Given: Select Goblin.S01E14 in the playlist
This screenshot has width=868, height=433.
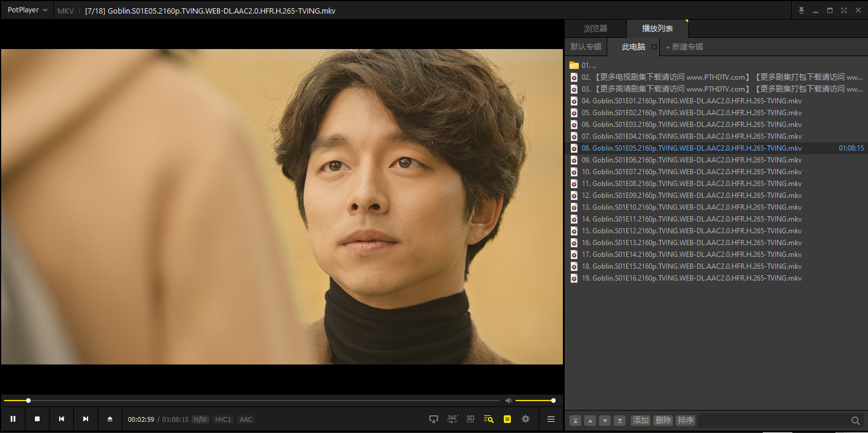Looking at the screenshot, I should [x=716, y=254].
